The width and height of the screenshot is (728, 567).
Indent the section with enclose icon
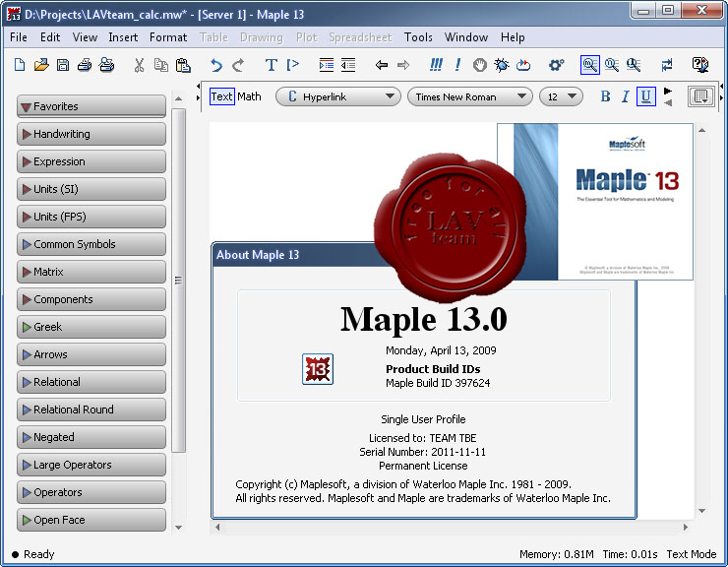(327, 65)
